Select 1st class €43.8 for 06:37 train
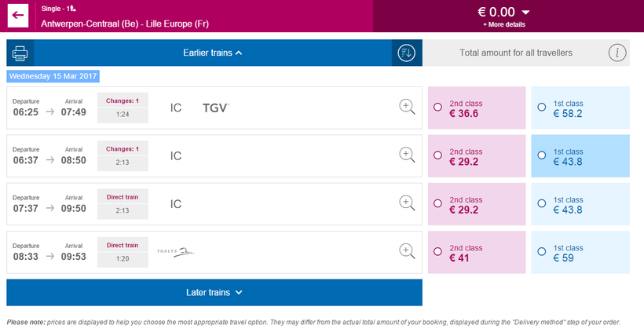 point(542,156)
